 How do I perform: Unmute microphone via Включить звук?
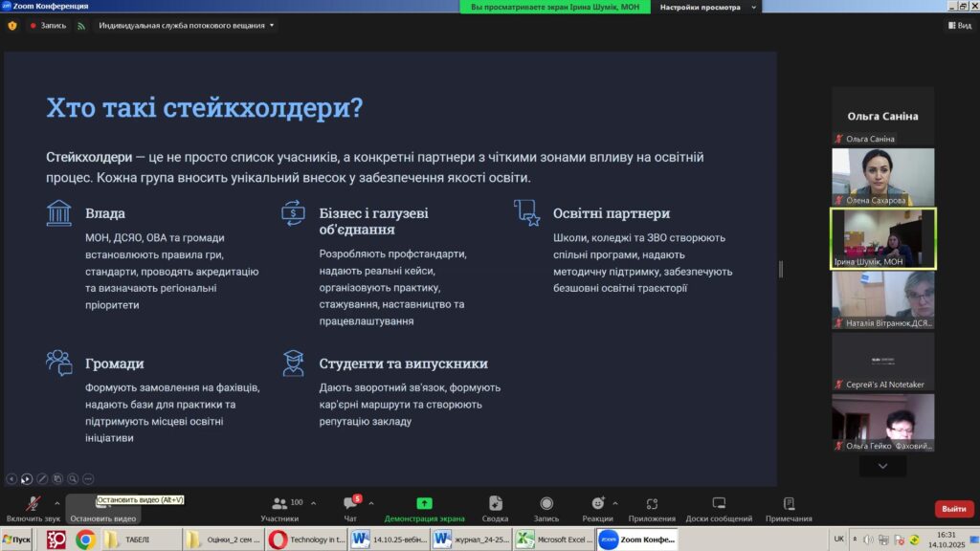click(x=33, y=509)
